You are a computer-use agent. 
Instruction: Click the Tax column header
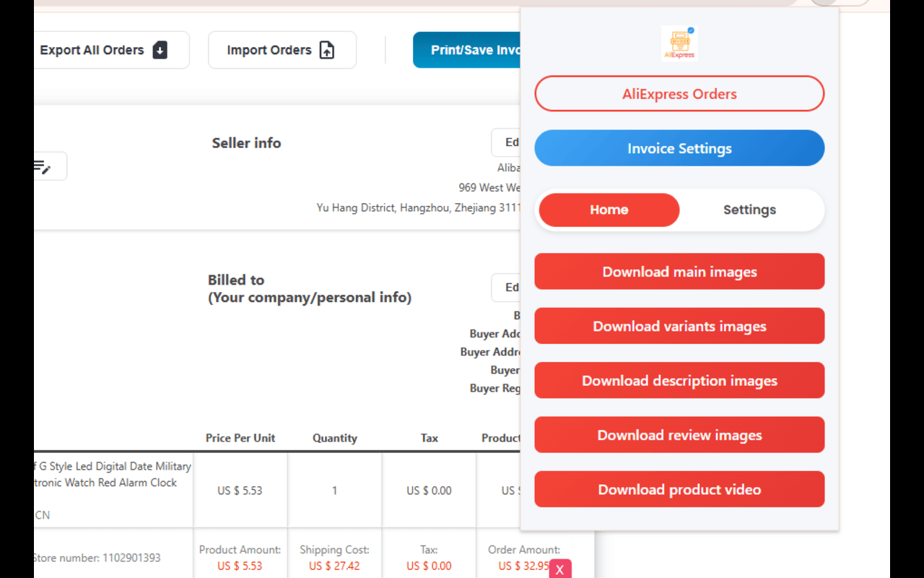tap(430, 438)
